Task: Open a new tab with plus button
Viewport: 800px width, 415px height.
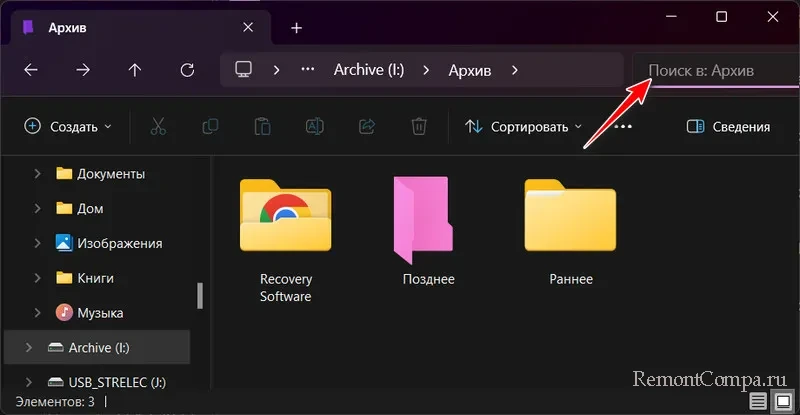Action: [296, 27]
